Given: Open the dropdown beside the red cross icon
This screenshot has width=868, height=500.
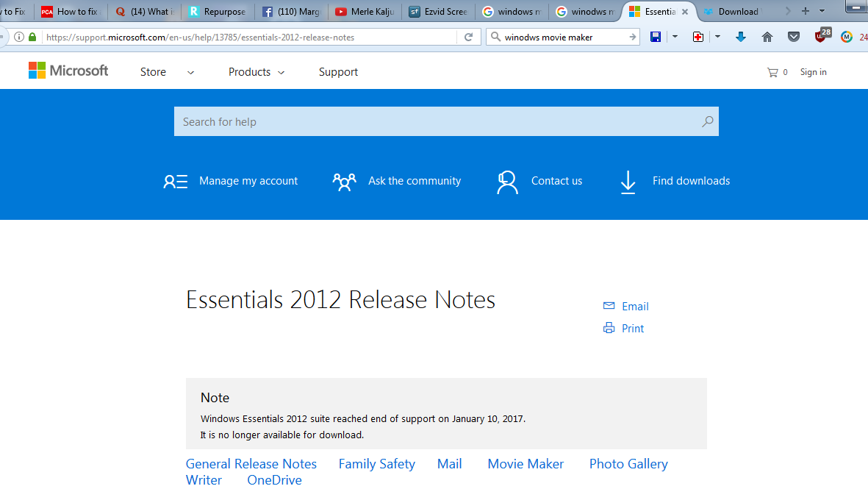Looking at the screenshot, I should click(x=717, y=37).
